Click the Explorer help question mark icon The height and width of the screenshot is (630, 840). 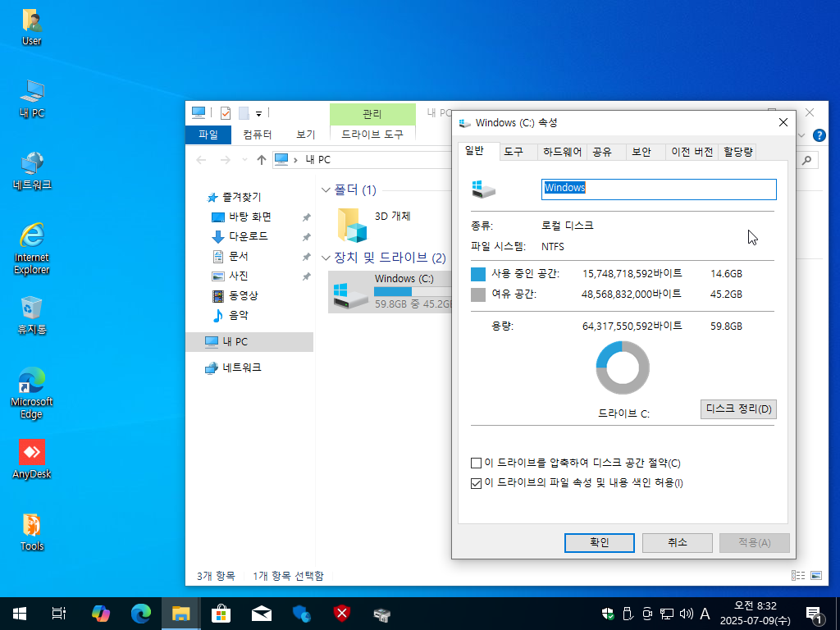[x=819, y=135]
